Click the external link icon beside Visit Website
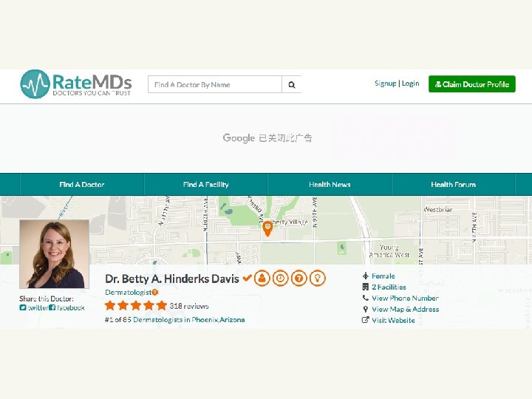The width and height of the screenshot is (532, 399). (x=366, y=320)
